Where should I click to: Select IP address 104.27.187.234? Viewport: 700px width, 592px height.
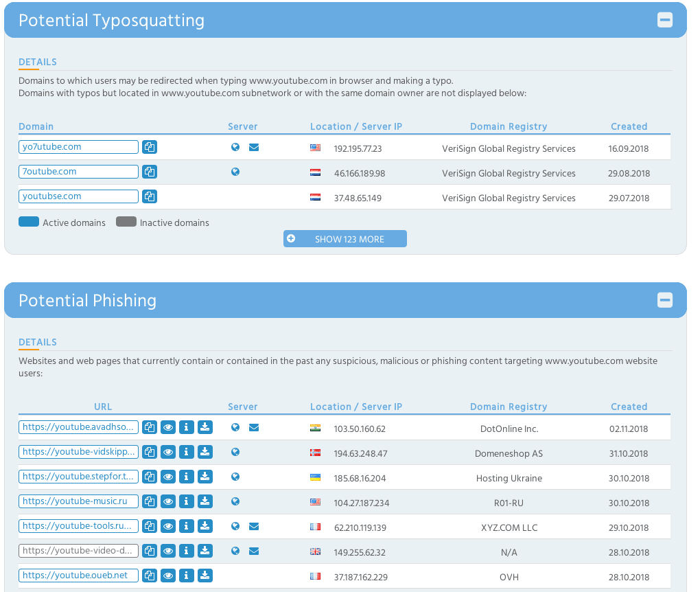coord(362,503)
